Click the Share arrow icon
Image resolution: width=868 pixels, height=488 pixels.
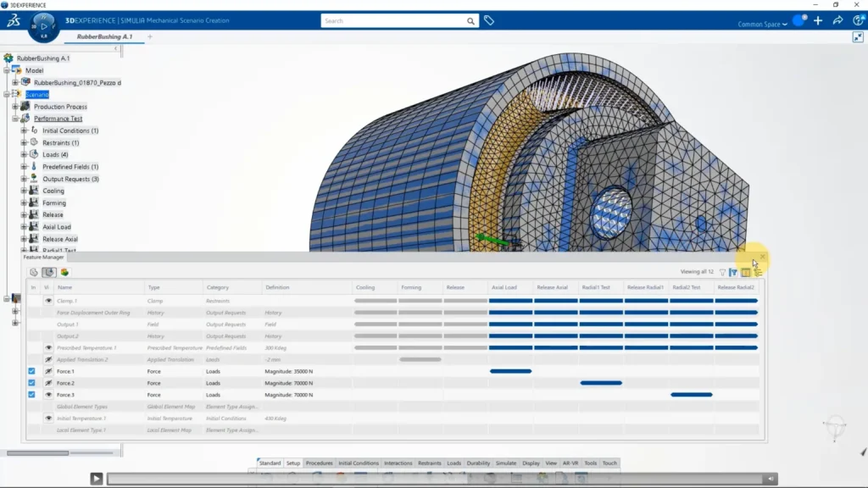838,20
